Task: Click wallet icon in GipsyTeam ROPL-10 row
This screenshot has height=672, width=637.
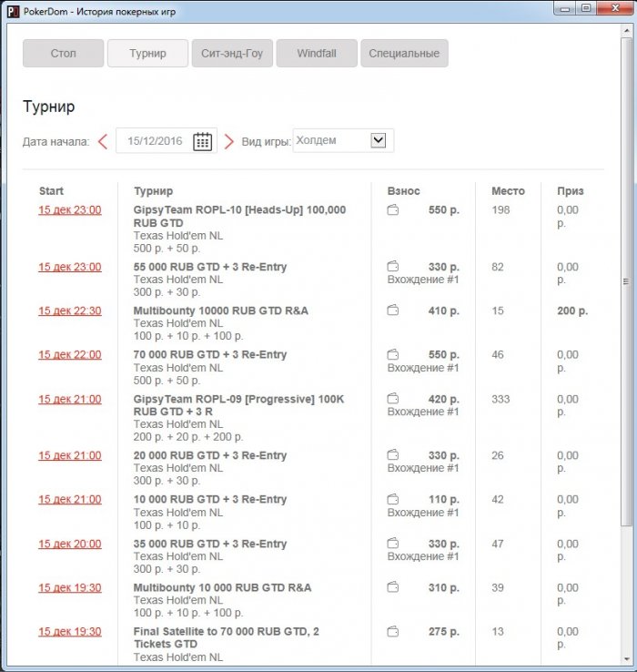Action: tap(393, 210)
